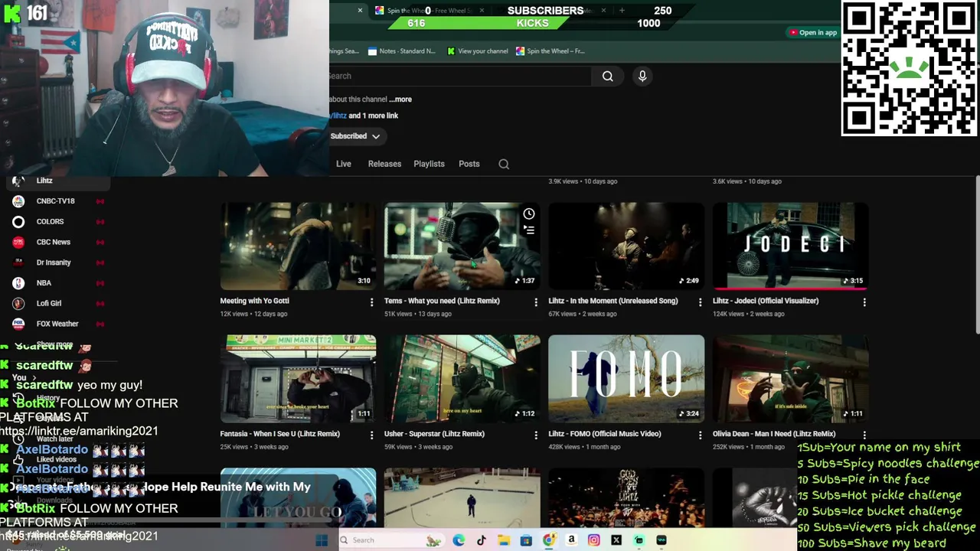The height and width of the screenshot is (551, 980).
Task: Open Microsoft Store from the taskbar
Action: [526, 540]
